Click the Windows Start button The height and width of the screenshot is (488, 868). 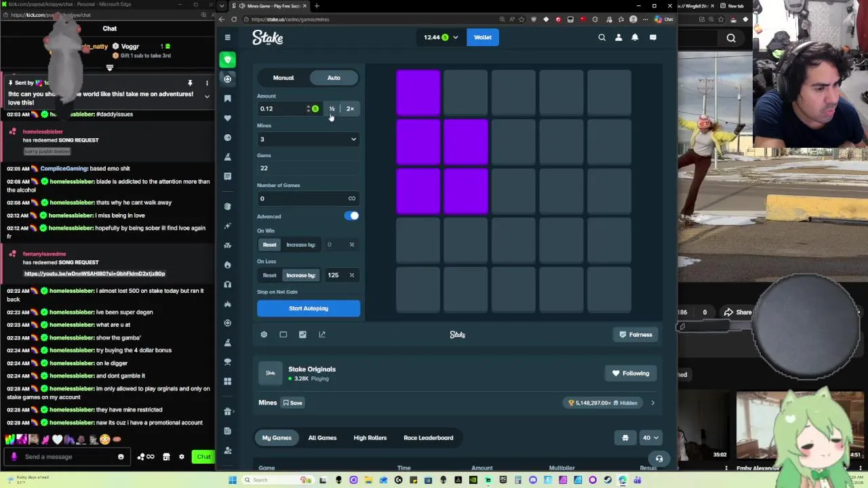point(233,480)
